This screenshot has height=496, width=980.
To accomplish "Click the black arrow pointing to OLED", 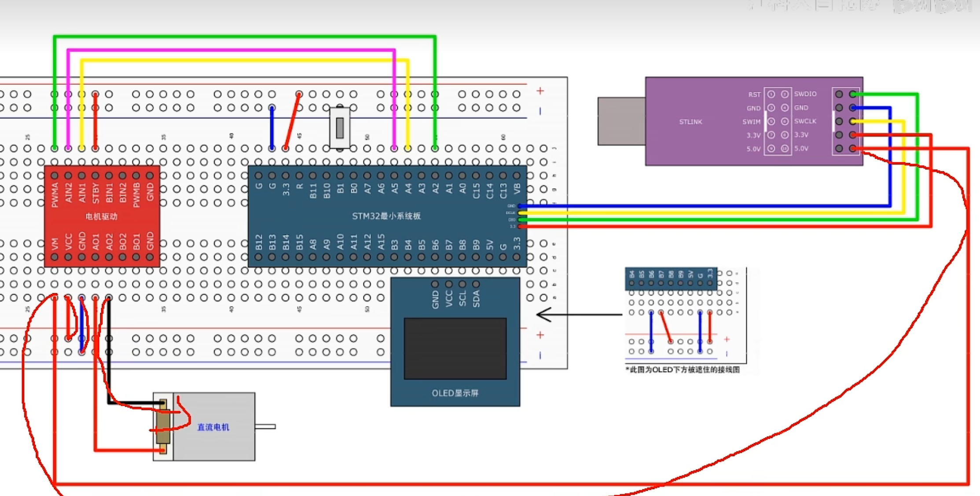I will point(578,314).
